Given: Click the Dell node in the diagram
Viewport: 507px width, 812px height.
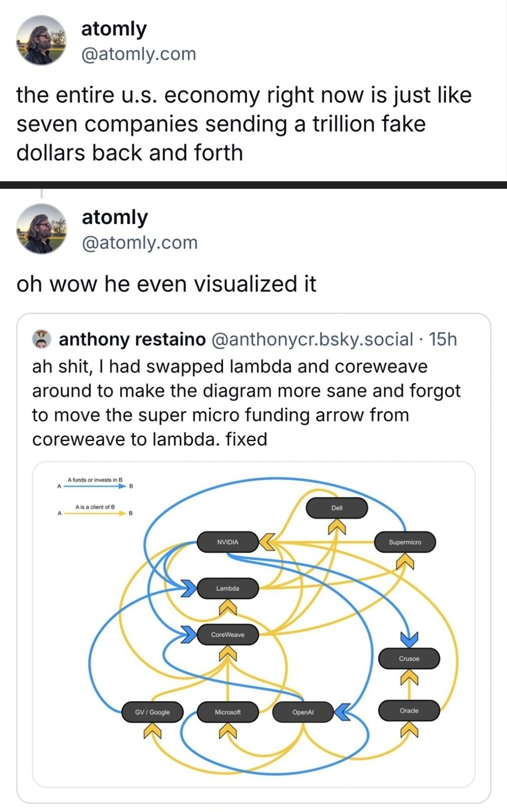Looking at the screenshot, I should pyautogui.click(x=337, y=508).
